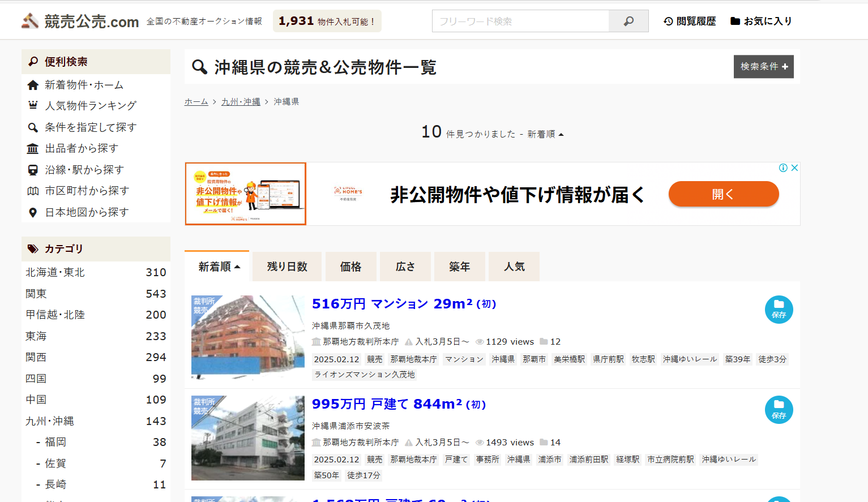The image size is (868, 502).
Task: Close the ad with X icon
Action: 794,168
